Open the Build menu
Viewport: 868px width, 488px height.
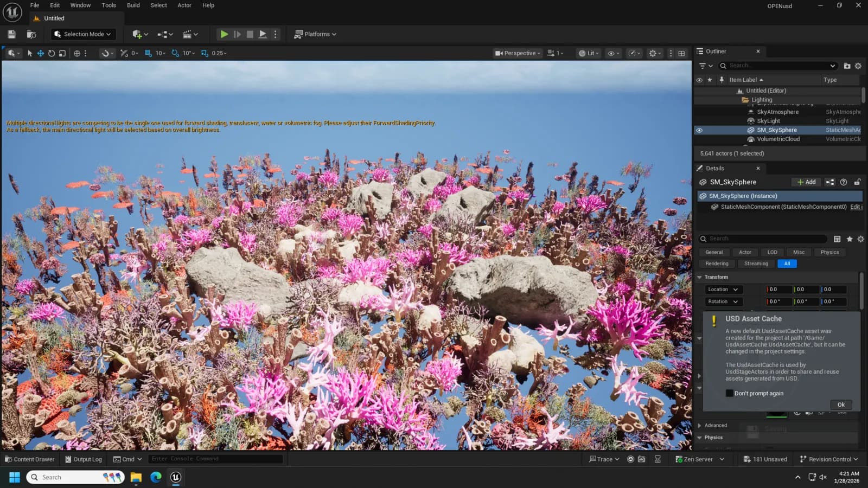pyautogui.click(x=133, y=5)
